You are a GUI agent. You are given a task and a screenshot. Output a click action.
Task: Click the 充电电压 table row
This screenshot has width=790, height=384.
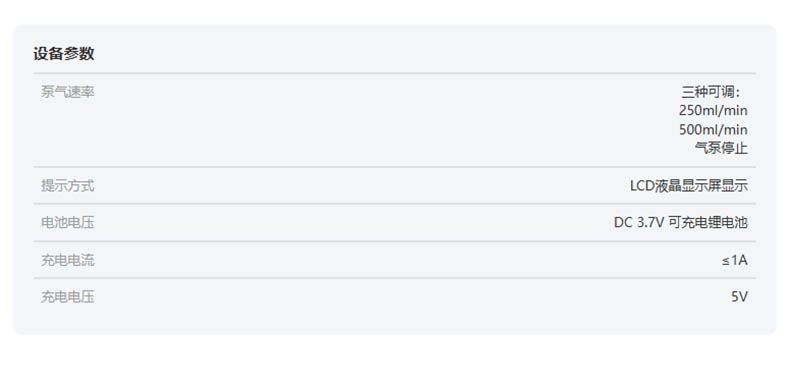394,297
